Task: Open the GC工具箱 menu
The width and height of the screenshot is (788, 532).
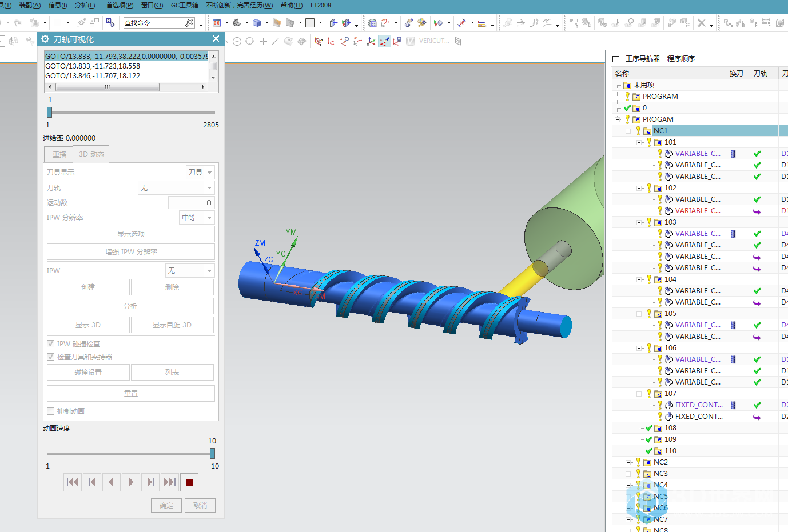Action: point(185,5)
